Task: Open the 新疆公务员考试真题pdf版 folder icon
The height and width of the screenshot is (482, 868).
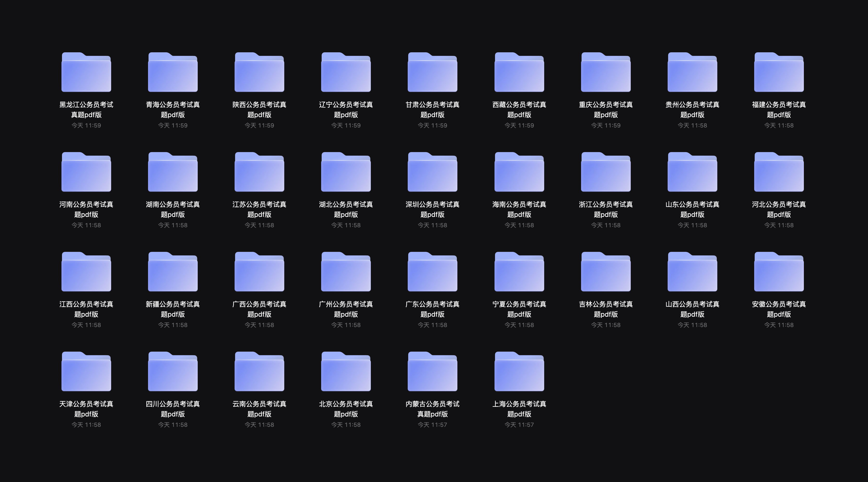Action: (x=173, y=271)
